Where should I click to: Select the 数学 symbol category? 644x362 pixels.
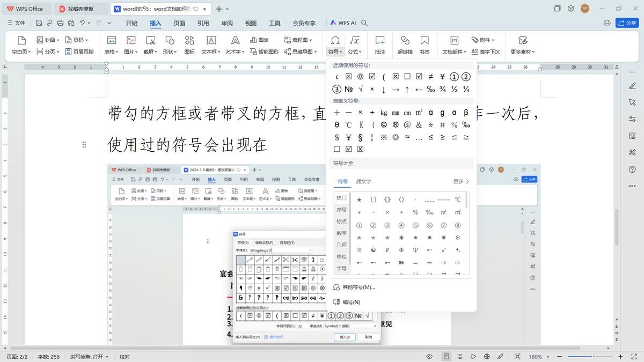341,233
